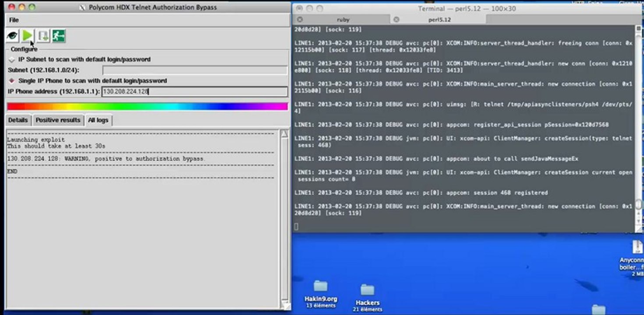Image resolution: width=644 pixels, height=315 pixels.
Task: Click the Polycom HDX Telnet Authorization Bypass title
Action: pyautogui.click(x=153, y=7)
